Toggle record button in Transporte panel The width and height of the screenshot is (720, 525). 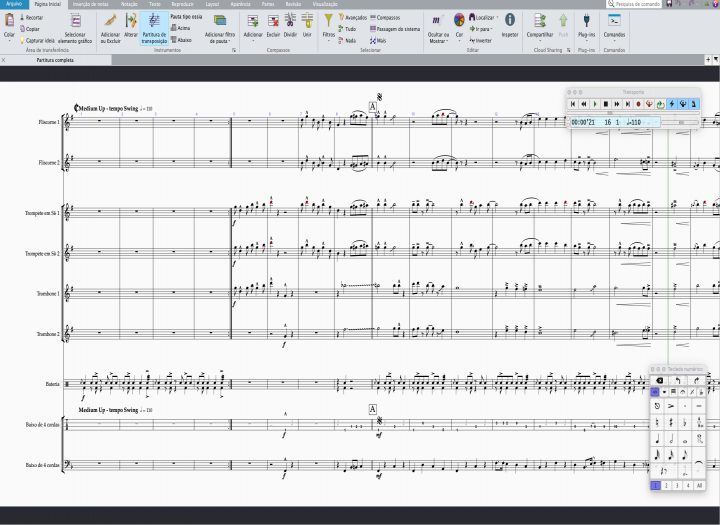point(638,103)
